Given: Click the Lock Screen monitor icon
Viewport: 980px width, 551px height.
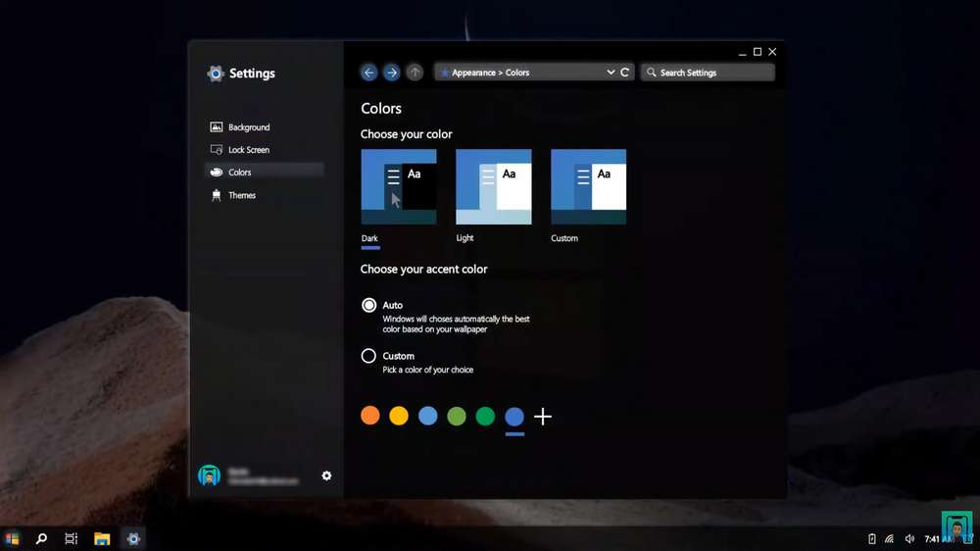Looking at the screenshot, I should (217, 149).
